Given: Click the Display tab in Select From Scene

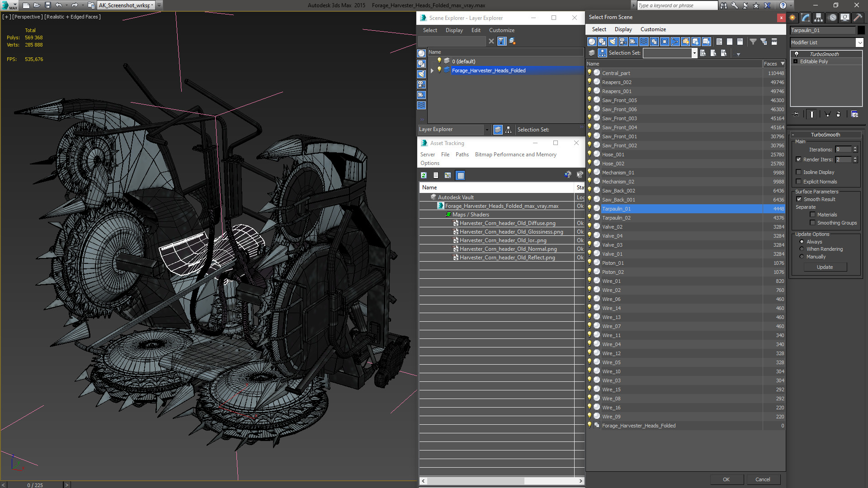Looking at the screenshot, I should (x=623, y=29).
